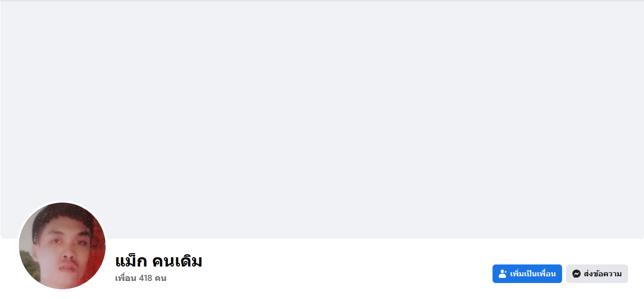Click the add-friend person icon
Screen dimensions: 644x299
click(x=503, y=274)
